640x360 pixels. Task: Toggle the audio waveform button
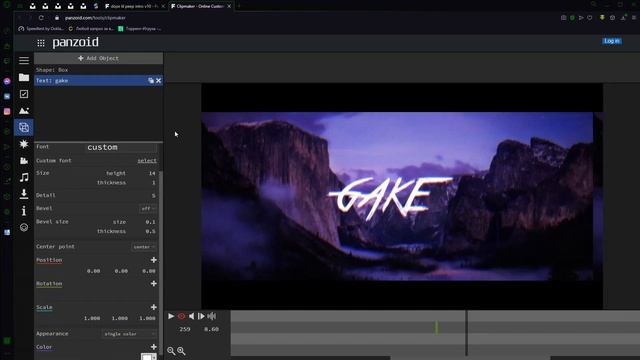click(x=211, y=316)
